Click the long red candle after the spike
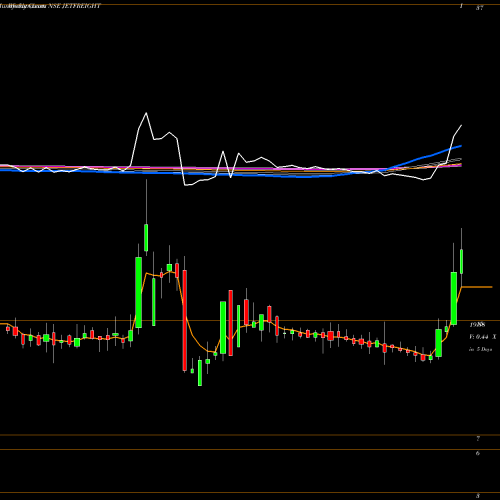Screen dimensions: 500x500 click(x=185, y=320)
